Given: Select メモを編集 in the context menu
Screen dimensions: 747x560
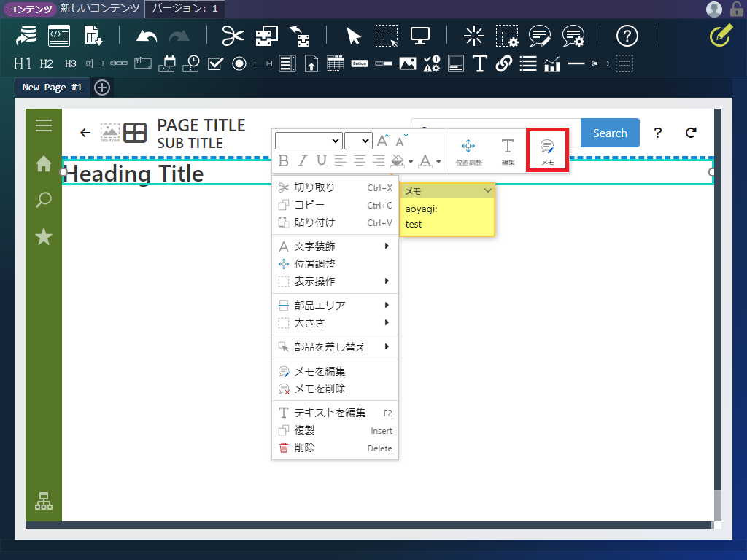Looking at the screenshot, I should tap(335, 371).
